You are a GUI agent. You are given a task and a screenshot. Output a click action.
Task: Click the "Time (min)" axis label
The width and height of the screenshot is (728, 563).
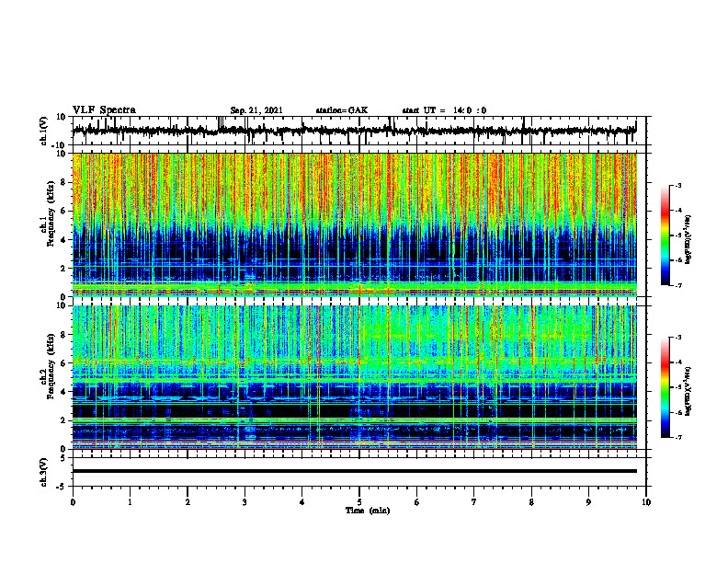[x=368, y=511]
